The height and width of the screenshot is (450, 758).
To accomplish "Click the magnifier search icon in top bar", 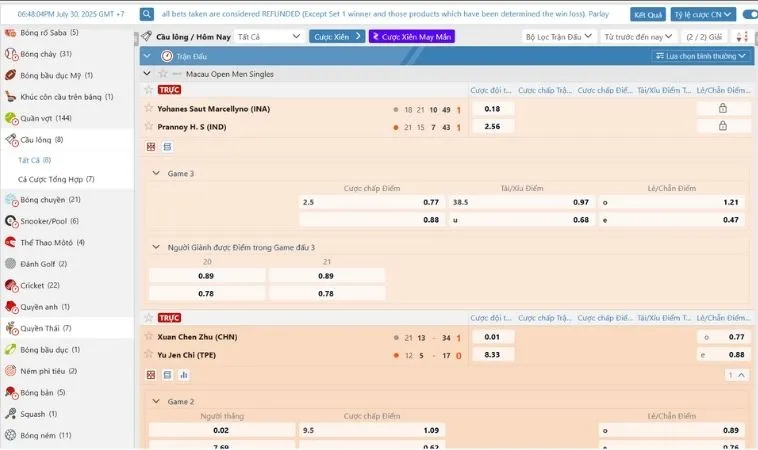I will [147, 14].
